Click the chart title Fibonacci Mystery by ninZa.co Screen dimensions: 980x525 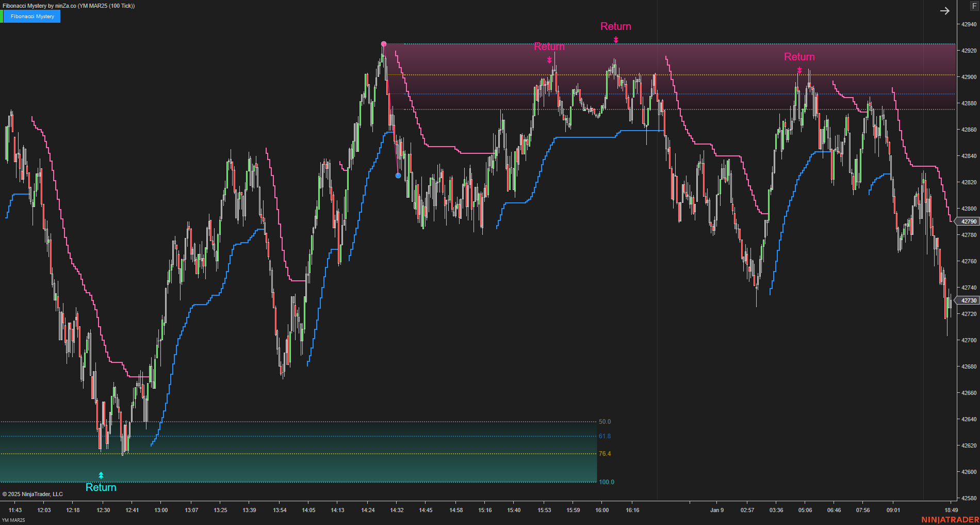coord(39,6)
